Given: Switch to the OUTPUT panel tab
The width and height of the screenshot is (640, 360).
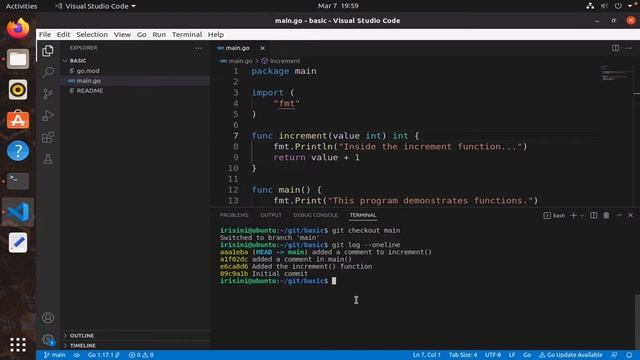Looking at the screenshot, I should tap(271, 215).
